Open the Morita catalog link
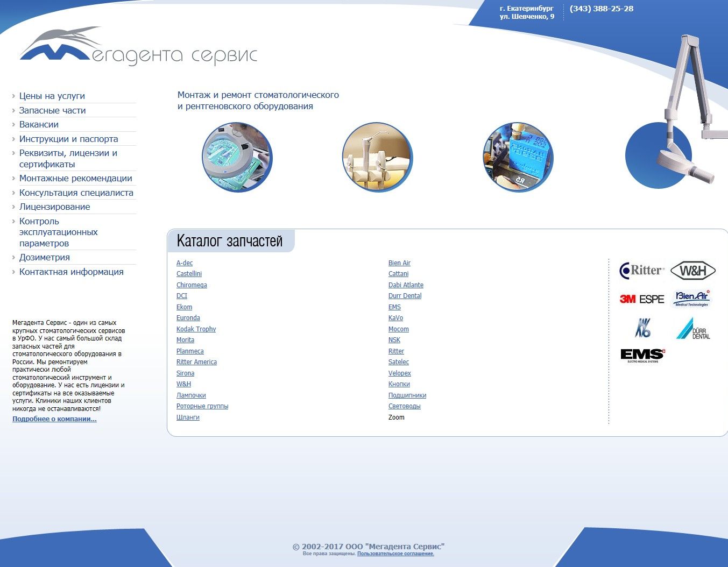This screenshot has width=728, height=567. (185, 340)
